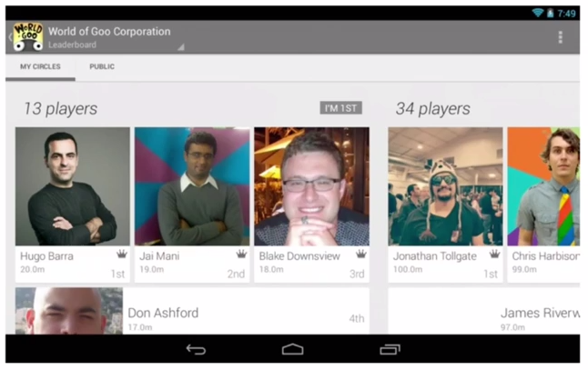Open the James Riverw entry with 97.0m
The height and width of the screenshot is (370, 588).
483,311
